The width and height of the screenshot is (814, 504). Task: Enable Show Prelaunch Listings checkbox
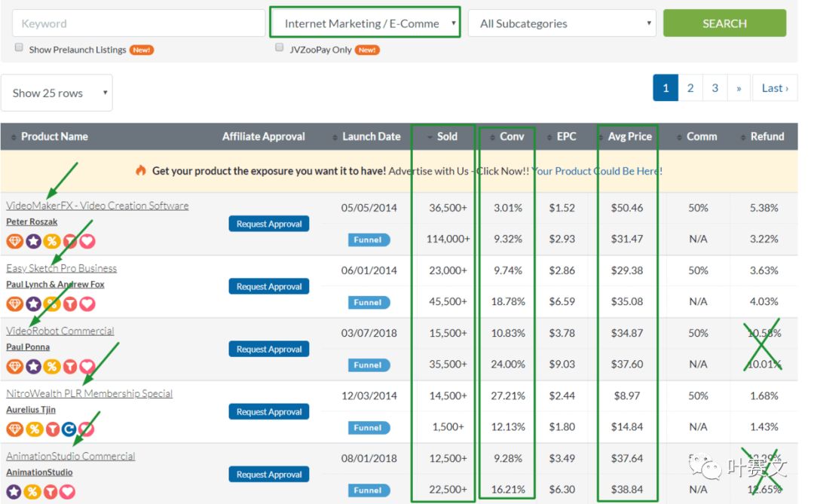19,47
